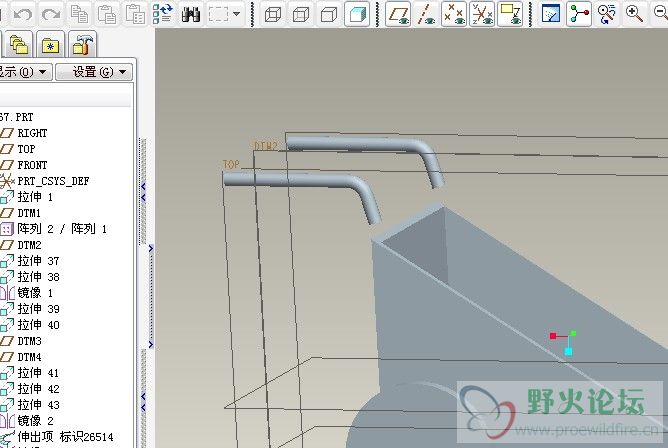The width and height of the screenshot is (668, 448).
Task: Switch to No Hidden display style
Action: coord(328,14)
